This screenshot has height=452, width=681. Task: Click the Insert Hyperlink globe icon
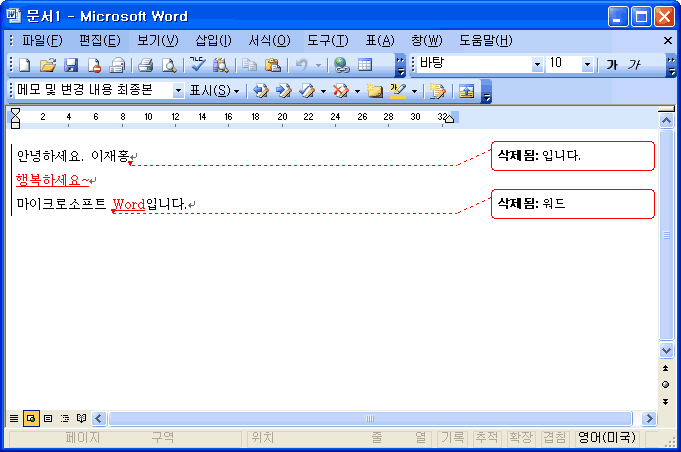click(x=342, y=65)
